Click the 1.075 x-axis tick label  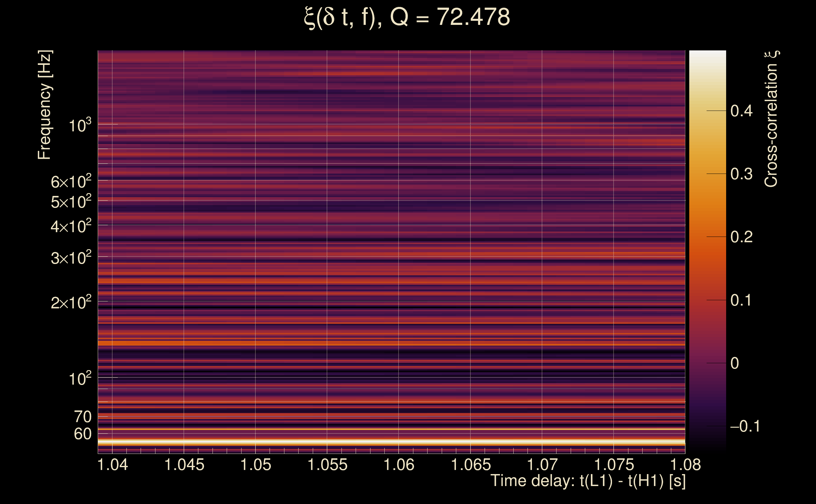(614, 465)
